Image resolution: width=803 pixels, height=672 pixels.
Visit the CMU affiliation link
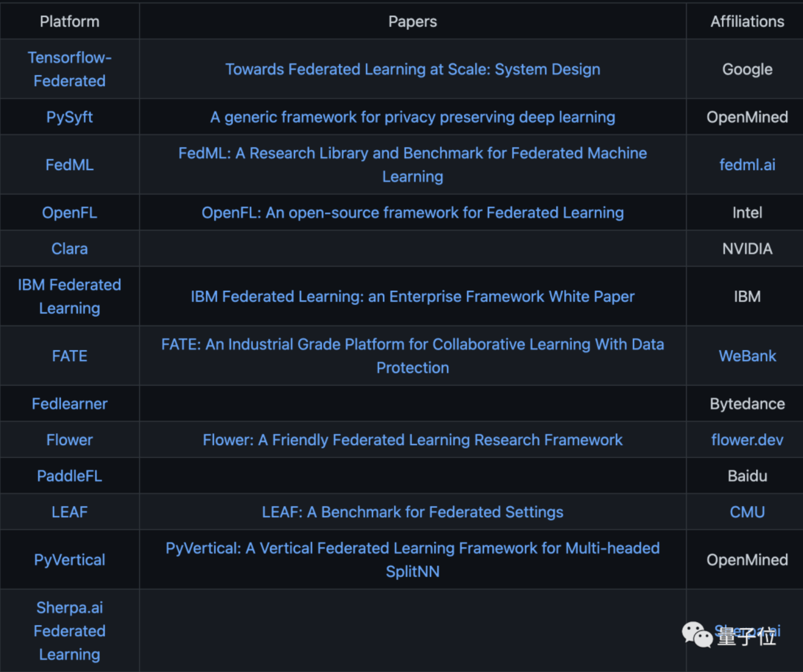coord(747,512)
